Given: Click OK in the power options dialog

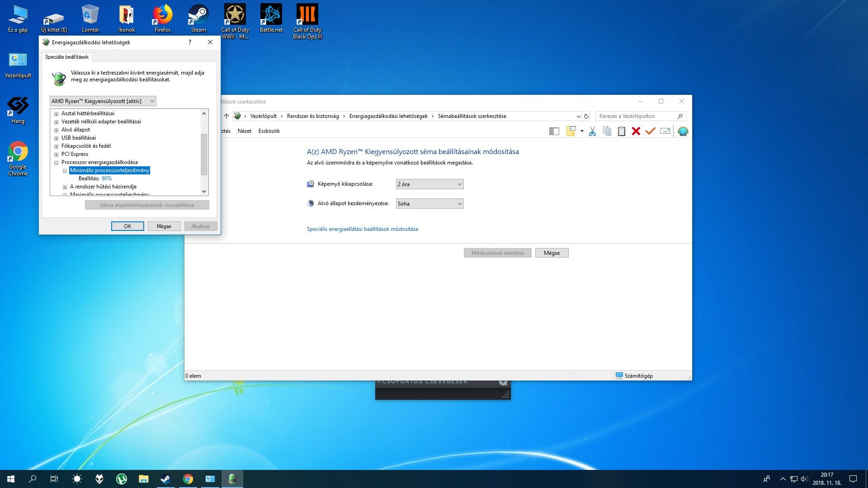Looking at the screenshot, I should [x=127, y=226].
